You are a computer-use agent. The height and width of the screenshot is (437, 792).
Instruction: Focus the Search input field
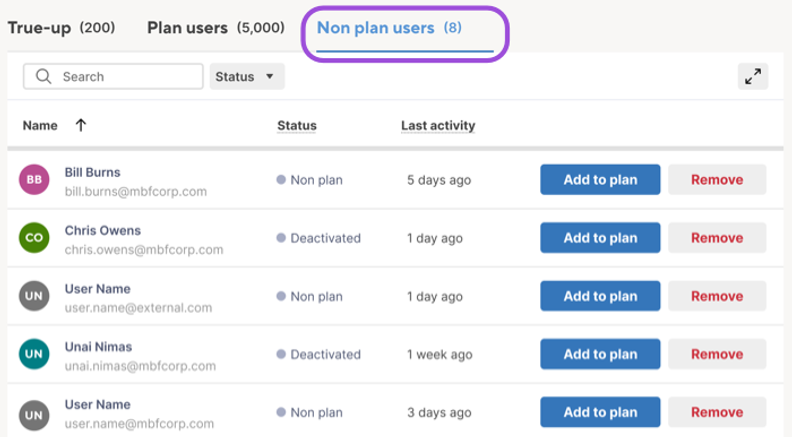pyautogui.click(x=113, y=76)
